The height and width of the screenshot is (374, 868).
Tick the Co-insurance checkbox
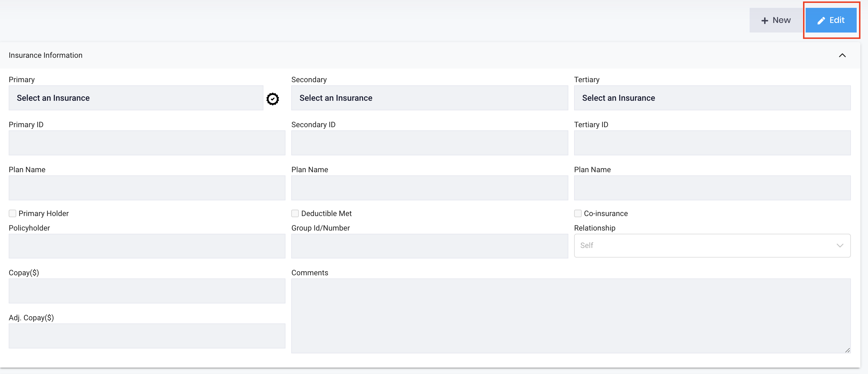point(578,213)
